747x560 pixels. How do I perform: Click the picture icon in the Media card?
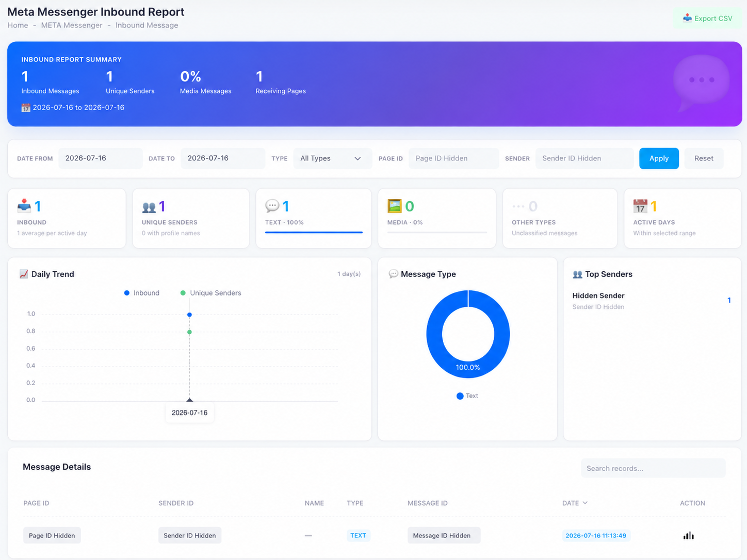(395, 206)
